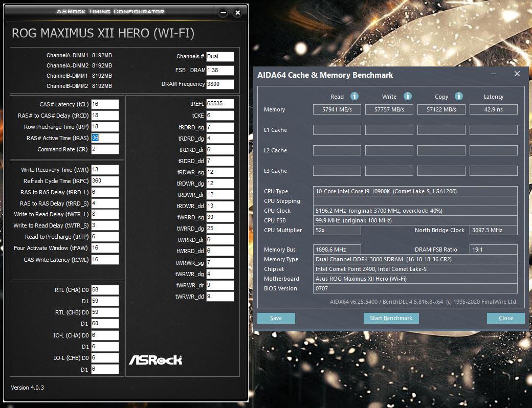Click the tCKE value field
The image size is (532, 408).
pos(220,116)
